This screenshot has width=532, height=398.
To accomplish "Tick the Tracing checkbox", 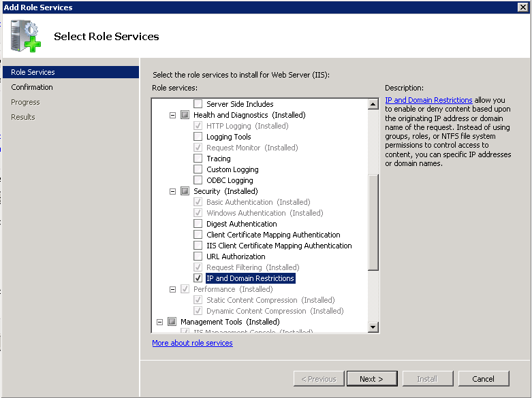I will (198, 159).
